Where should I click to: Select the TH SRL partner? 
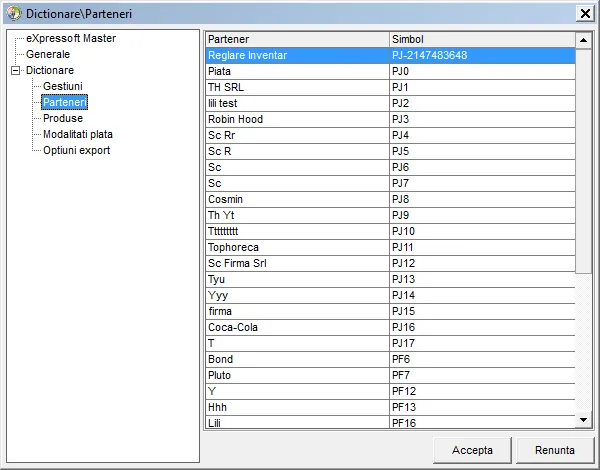click(x=297, y=88)
